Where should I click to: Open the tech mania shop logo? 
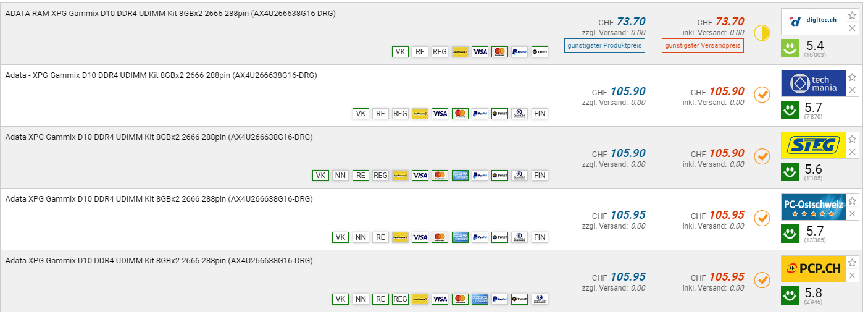(812, 83)
